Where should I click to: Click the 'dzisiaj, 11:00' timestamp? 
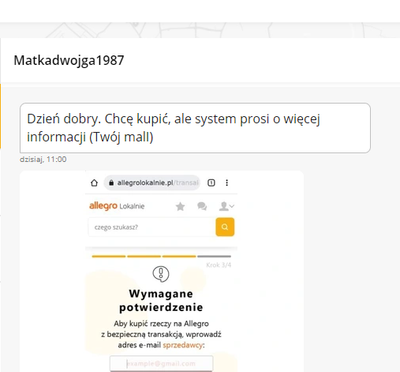tap(43, 159)
